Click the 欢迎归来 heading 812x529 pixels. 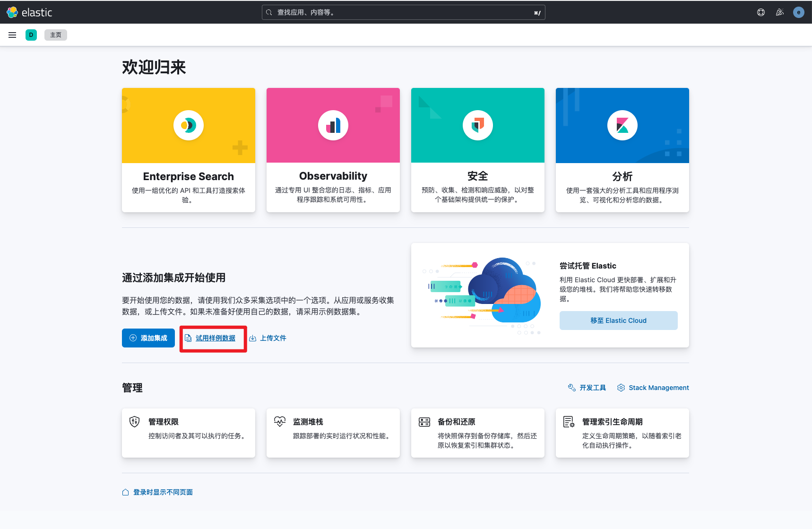[154, 67]
